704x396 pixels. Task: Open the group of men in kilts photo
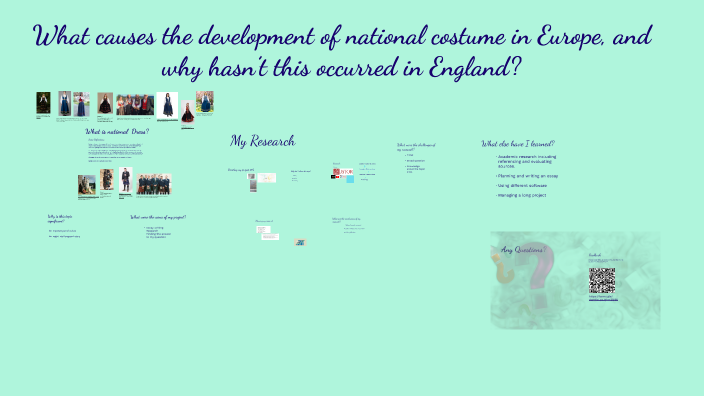click(154, 184)
